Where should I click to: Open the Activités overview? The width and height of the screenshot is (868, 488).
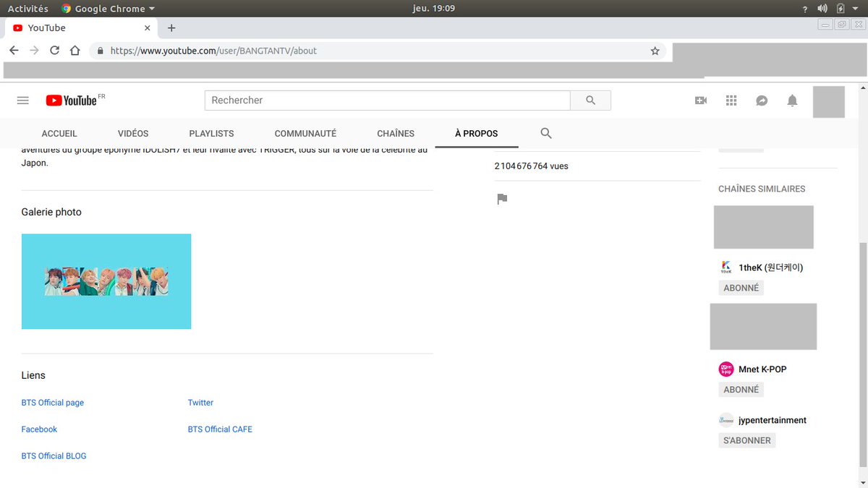tap(28, 9)
